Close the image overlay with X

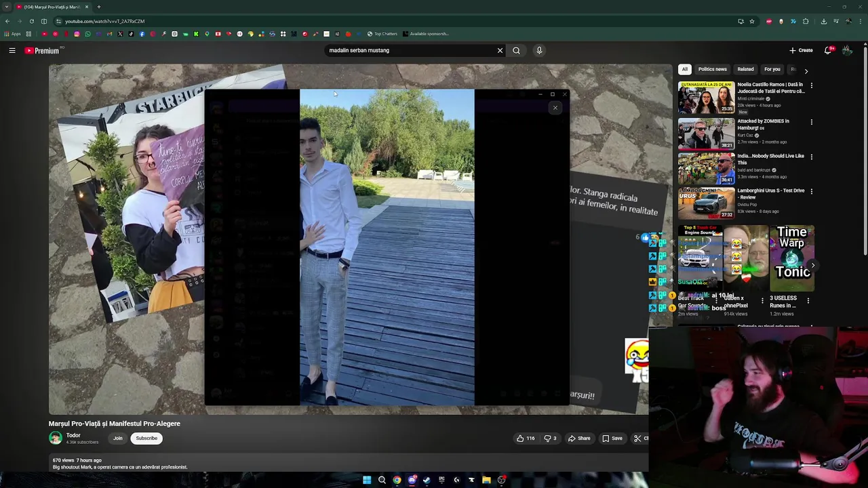[x=555, y=108]
